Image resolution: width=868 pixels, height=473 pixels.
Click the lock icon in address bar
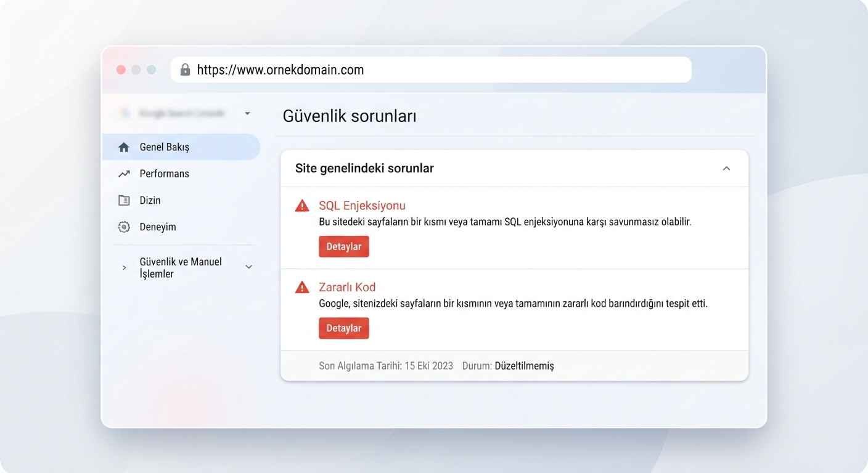point(185,70)
